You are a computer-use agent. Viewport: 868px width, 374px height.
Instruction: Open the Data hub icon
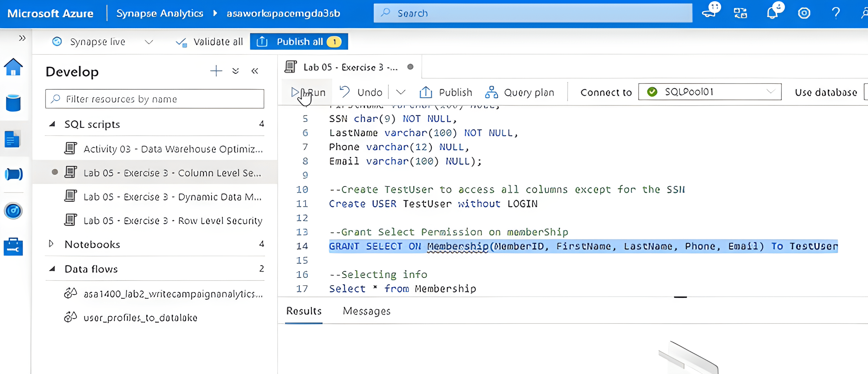13,103
